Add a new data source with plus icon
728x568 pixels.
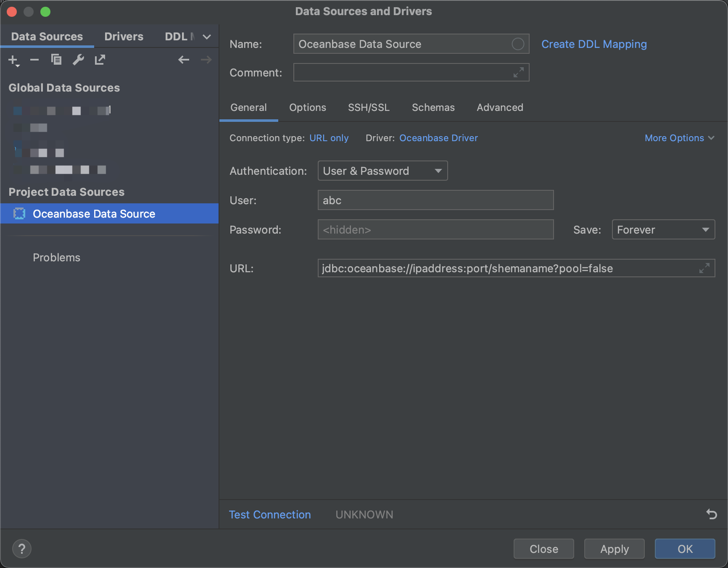click(x=14, y=60)
